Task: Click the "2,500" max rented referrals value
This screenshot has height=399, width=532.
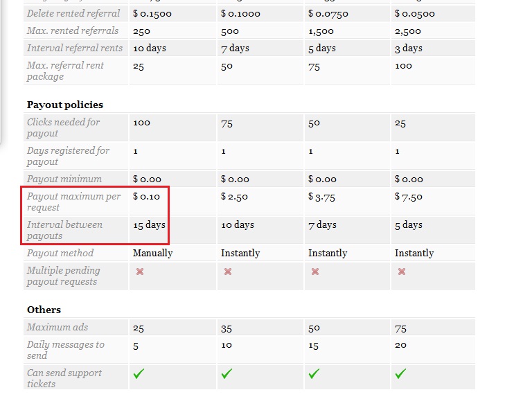Action: [x=408, y=31]
